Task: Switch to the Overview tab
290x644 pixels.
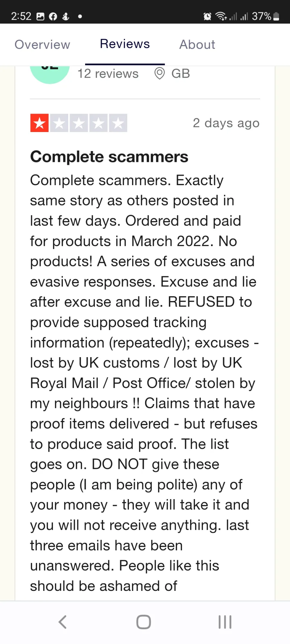Action: point(42,44)
